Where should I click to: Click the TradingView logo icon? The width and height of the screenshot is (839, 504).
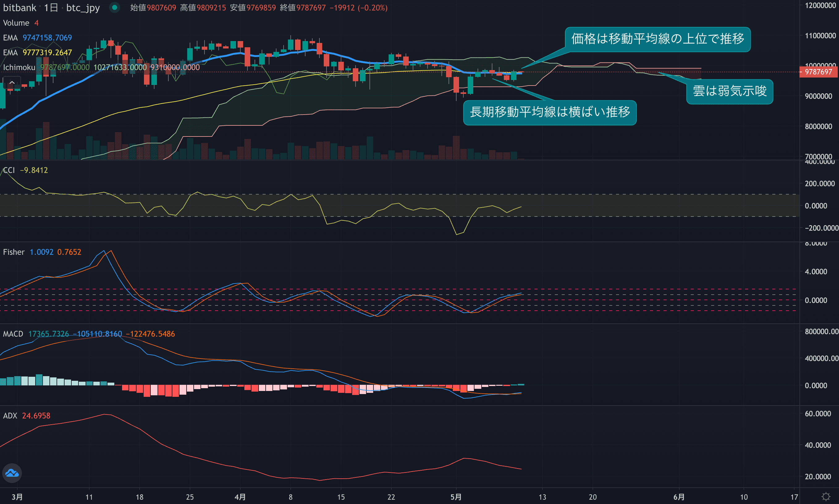(12, 473)
